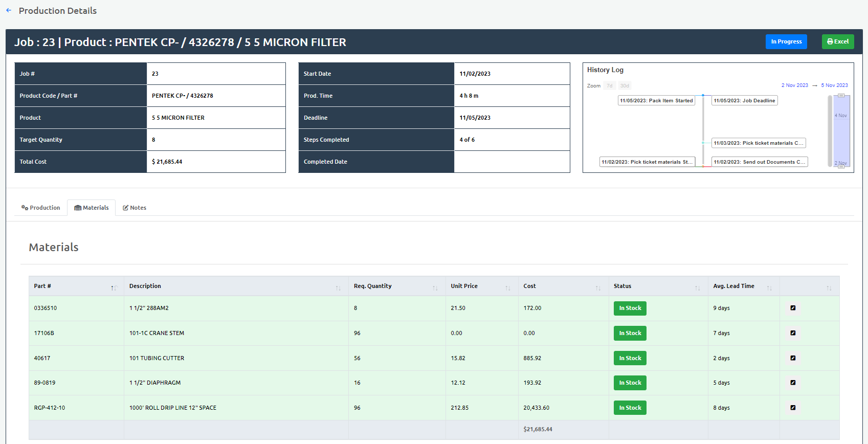Select the Send out Documents history event
Viewport: 868px width, 444px height.
760,162
